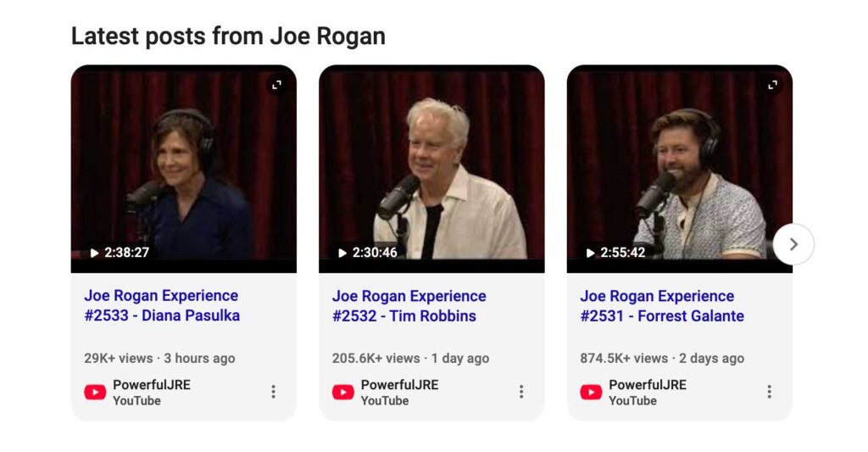Play the Diana Pasulka video thumbnail
The image size is (868, 452).
184,169
